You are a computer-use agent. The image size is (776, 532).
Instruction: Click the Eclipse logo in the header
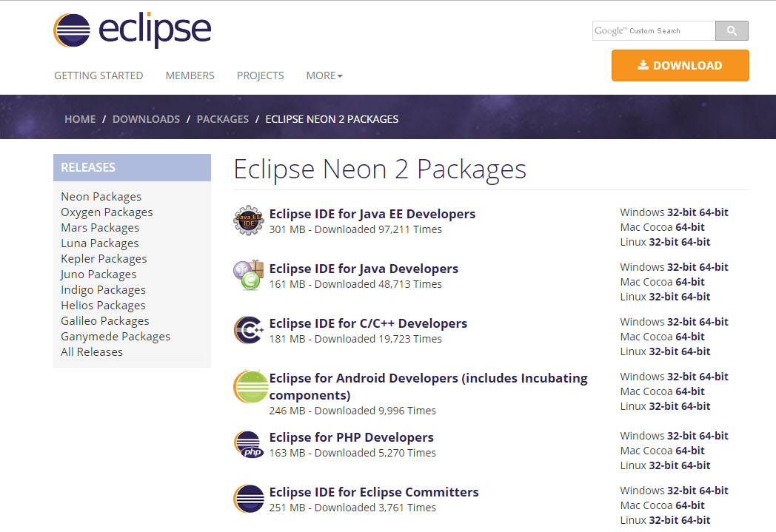[x=133, y=30]
